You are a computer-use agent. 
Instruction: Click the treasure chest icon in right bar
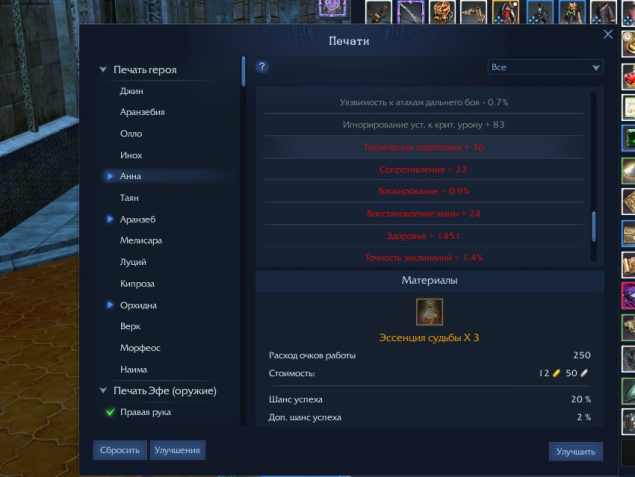(x=629, y=233)
